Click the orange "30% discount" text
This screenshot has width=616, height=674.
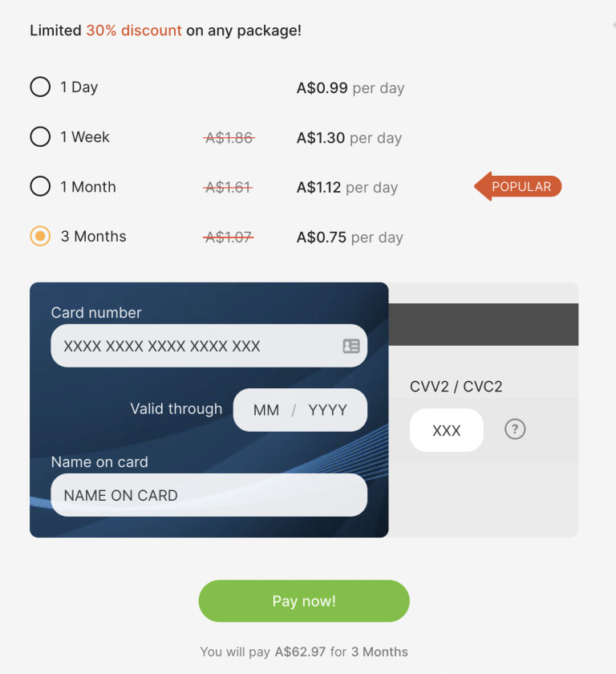click(x=134, y=30)
